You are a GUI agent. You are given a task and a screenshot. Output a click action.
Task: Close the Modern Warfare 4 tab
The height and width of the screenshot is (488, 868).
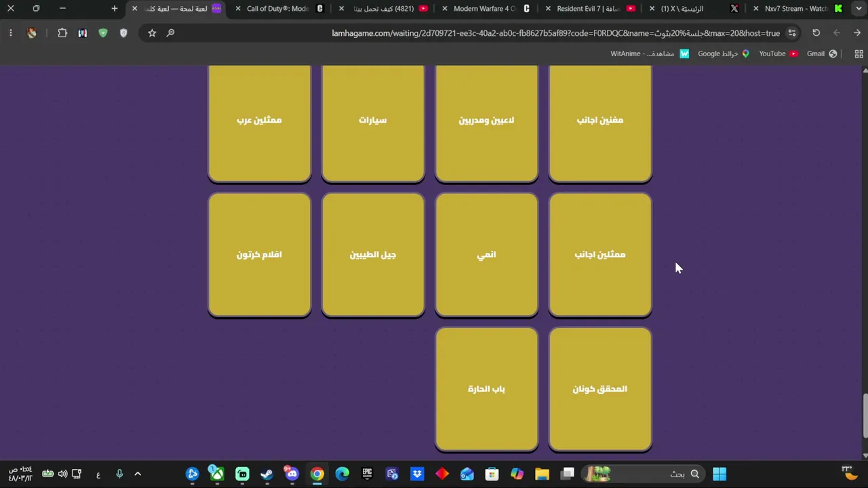pyautogui.click(x=444, y=9)
